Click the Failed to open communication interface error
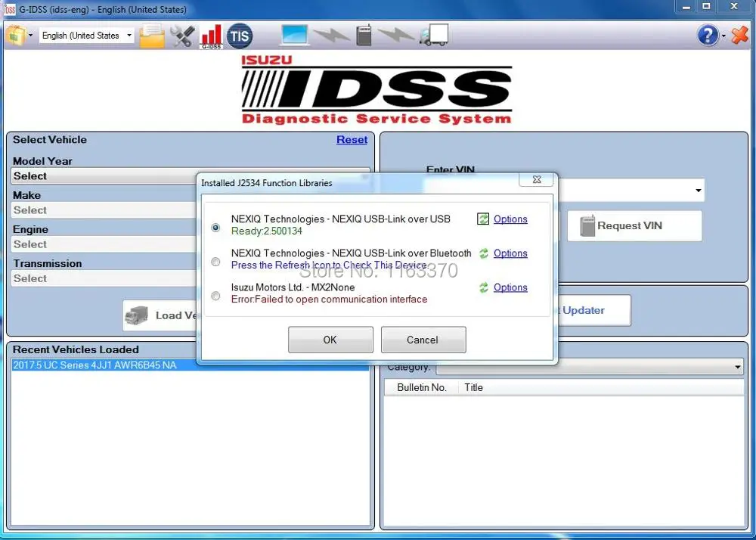The image size is (756, 540). pyautogui.click(x=330, y=299)
